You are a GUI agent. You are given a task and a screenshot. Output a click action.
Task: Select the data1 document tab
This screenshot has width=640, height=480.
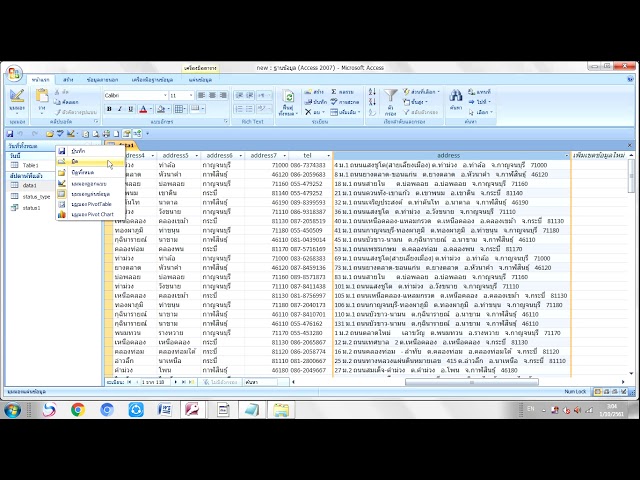point(121,145)
